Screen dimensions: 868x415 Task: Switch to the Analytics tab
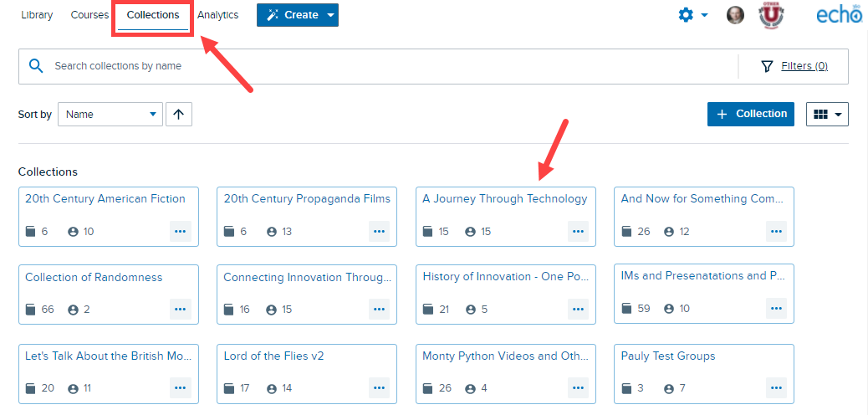tap(217, 15)
